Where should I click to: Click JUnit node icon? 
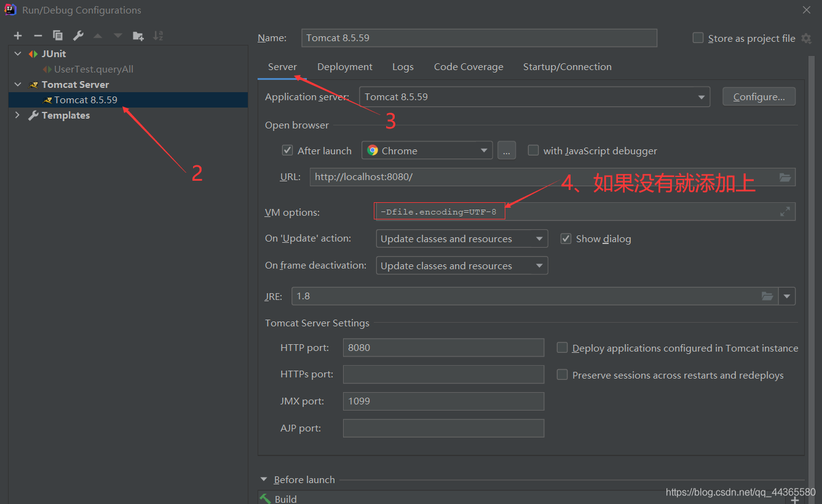click(33, 54)
